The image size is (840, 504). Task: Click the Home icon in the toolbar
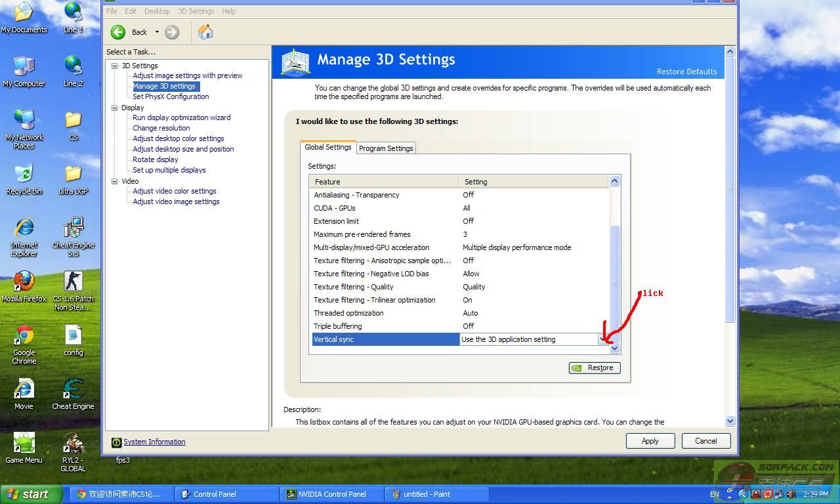tap(205, 32)
